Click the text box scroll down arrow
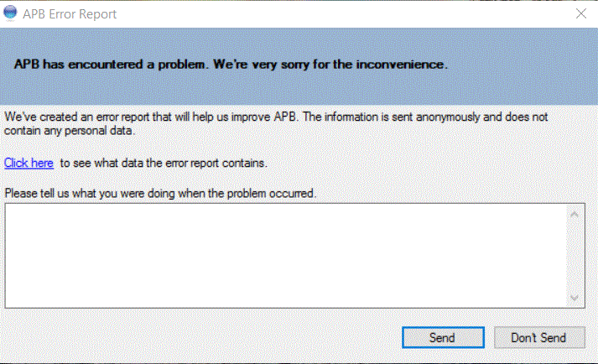Viewport: 598px width, 364px height. [575, 298]
